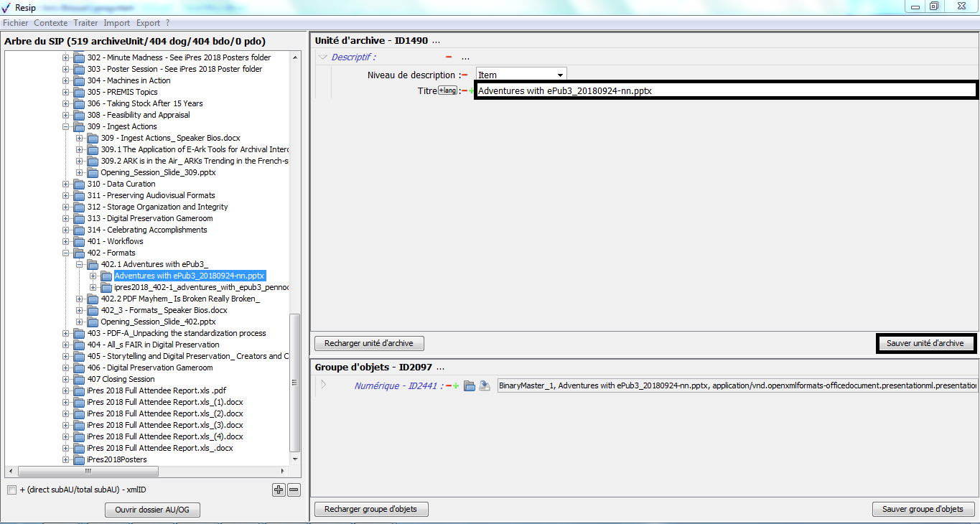Expand the 310 - Data Curation tree node
The height and width of the screenshot is (524, 980).
[x=65, y=184]
